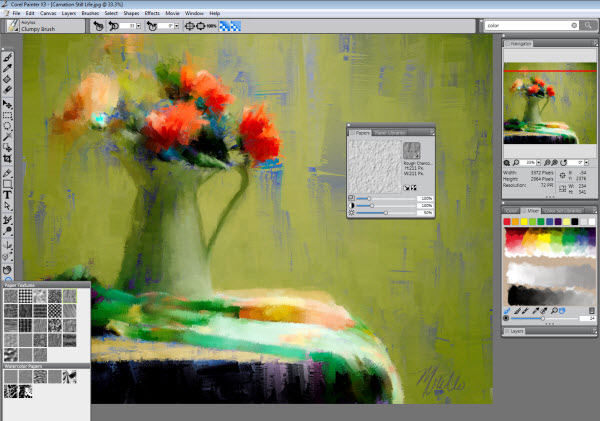Image resolution: width=600 pixels, height=421 pixels.
Task: Clear the Mixer pad with trash icon
Action: point(592,311)
